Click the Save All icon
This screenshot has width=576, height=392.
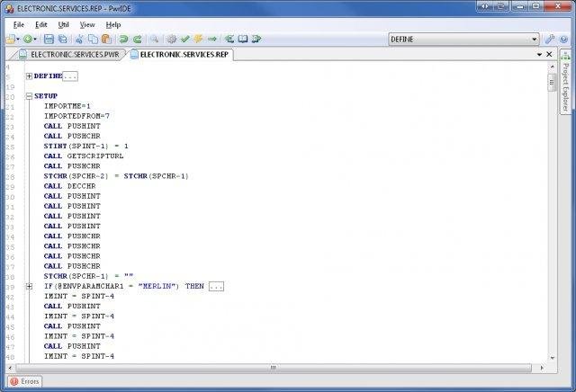point(63,39)
